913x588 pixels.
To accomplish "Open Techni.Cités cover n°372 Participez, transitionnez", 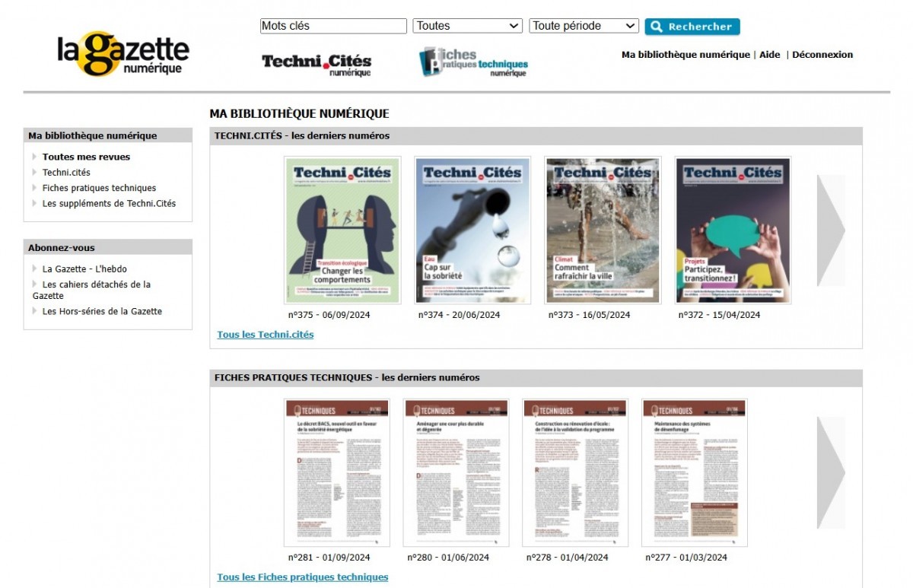I will tap(733, 230).
